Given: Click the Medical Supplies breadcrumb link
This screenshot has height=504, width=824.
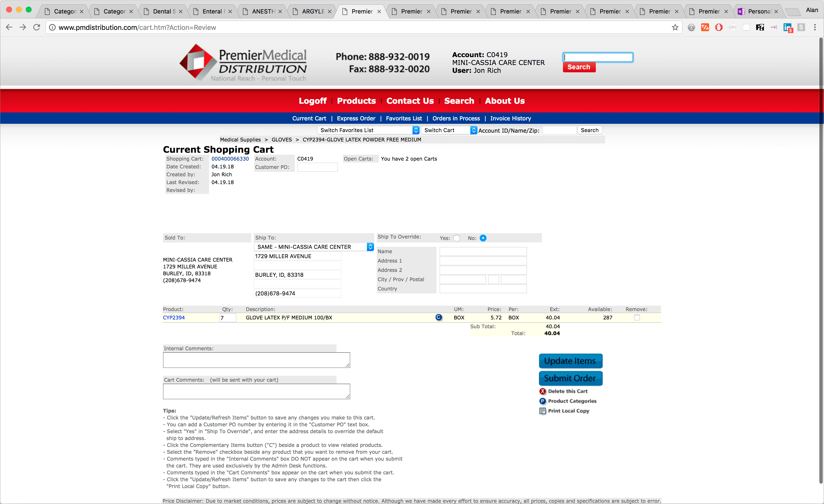Looking at the screenshot, I should 240,139.
